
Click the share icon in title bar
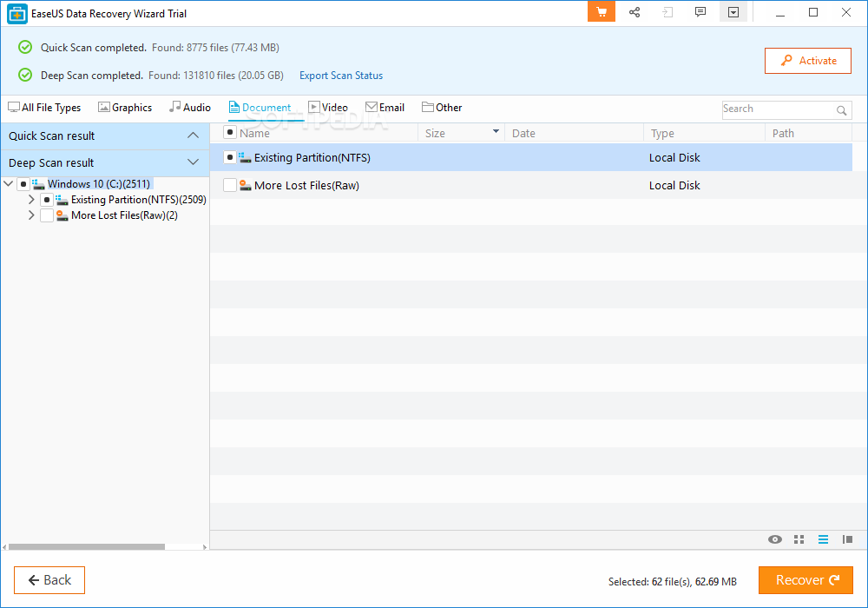click(635, 12)
